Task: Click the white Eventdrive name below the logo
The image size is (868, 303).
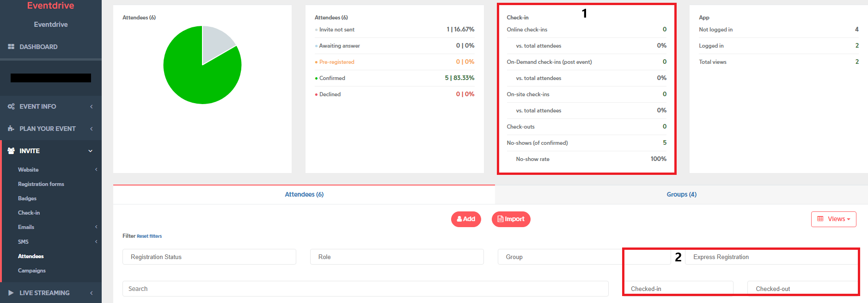Action: (51, 25)
